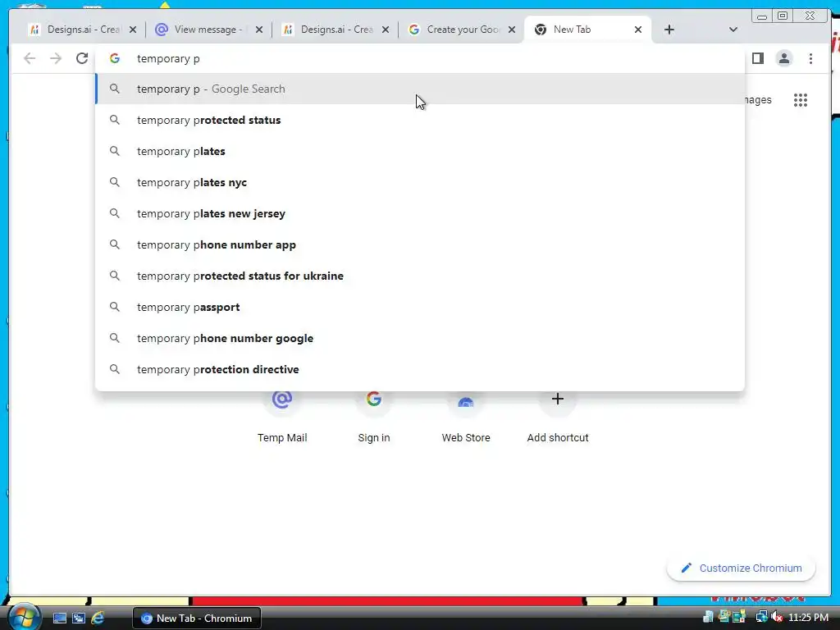Screen dimensions: 840x630
Task: Open the Web Store shortcut
Action: (466, 418)
